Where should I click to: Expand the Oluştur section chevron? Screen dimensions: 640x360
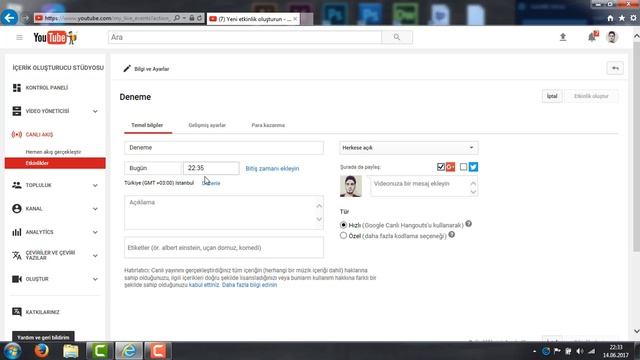[x=95, y=279]
